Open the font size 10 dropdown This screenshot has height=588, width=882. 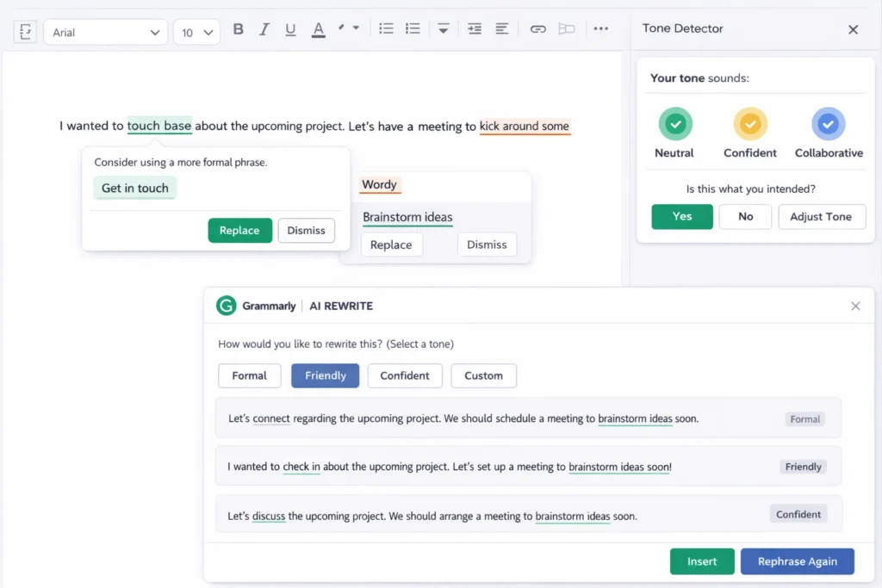click(196, 32)
